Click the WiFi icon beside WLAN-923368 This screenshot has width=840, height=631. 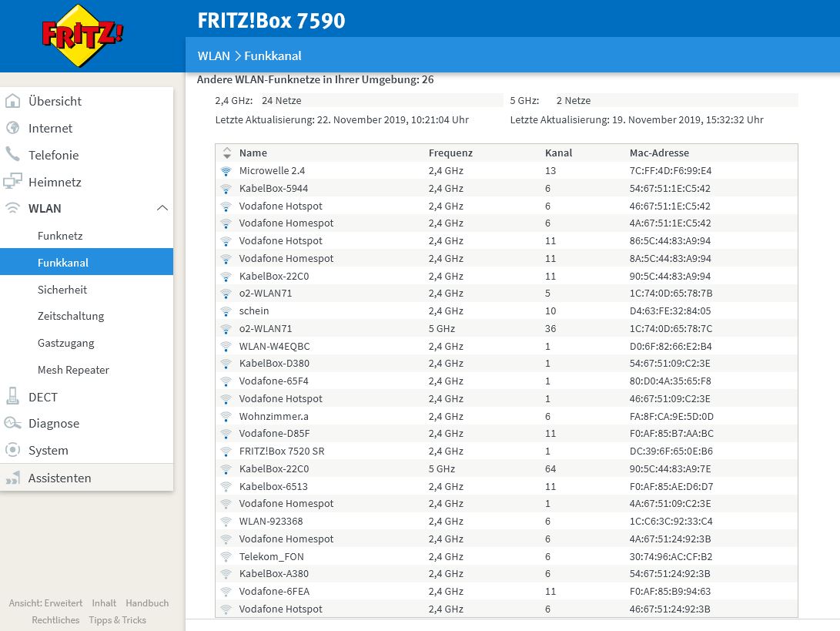[x=226, y=522]
